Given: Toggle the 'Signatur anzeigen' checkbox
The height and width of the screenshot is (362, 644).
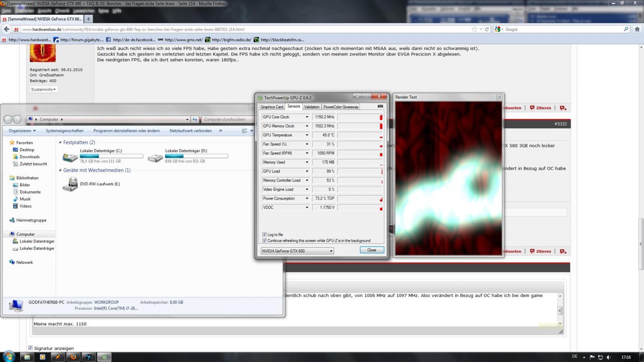Looking at the screenshot, I should click(30, 348).
